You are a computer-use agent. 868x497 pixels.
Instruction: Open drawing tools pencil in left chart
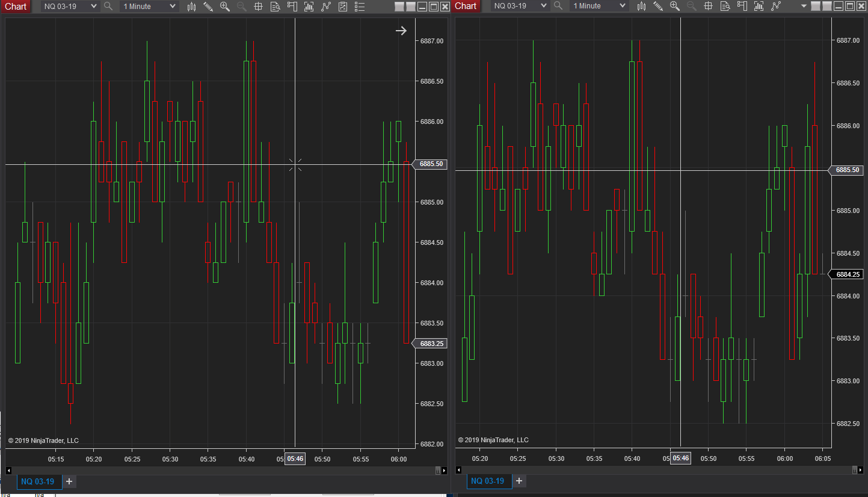[208, 6]
